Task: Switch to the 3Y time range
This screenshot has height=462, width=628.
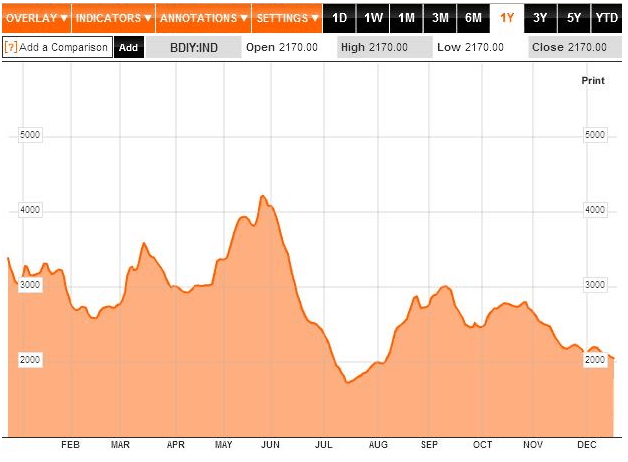Action: [540, 18]
